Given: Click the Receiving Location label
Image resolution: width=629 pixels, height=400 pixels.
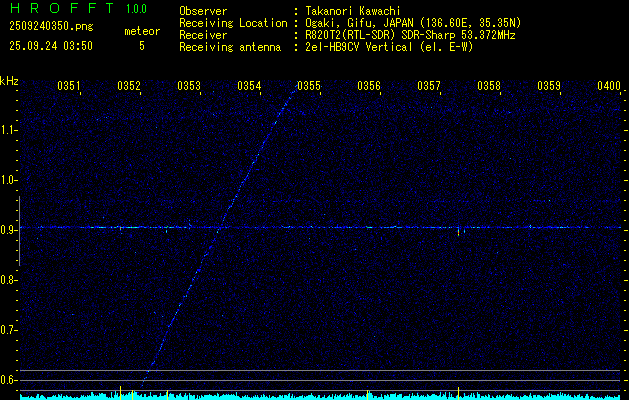Looking at the screenshot, I should pyautogui.click(x=233, y=23).
